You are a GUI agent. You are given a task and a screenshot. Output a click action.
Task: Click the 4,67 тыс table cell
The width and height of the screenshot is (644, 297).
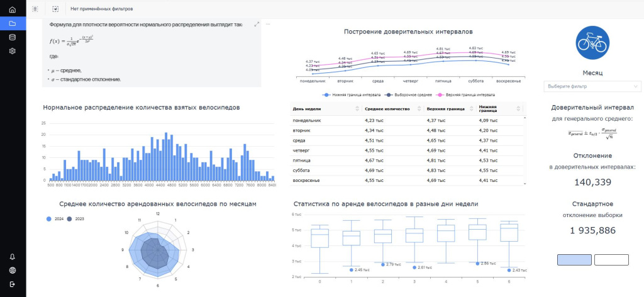click(374, 160)
